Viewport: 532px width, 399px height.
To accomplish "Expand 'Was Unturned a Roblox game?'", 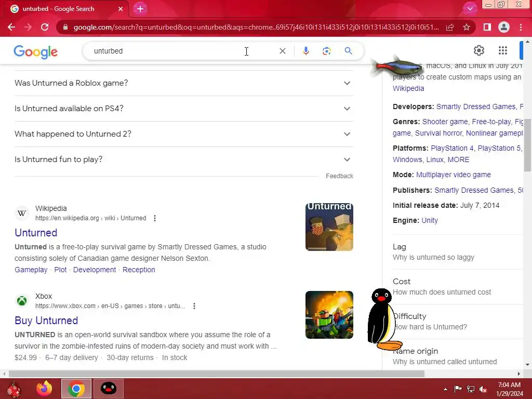I will coord(184,83).
